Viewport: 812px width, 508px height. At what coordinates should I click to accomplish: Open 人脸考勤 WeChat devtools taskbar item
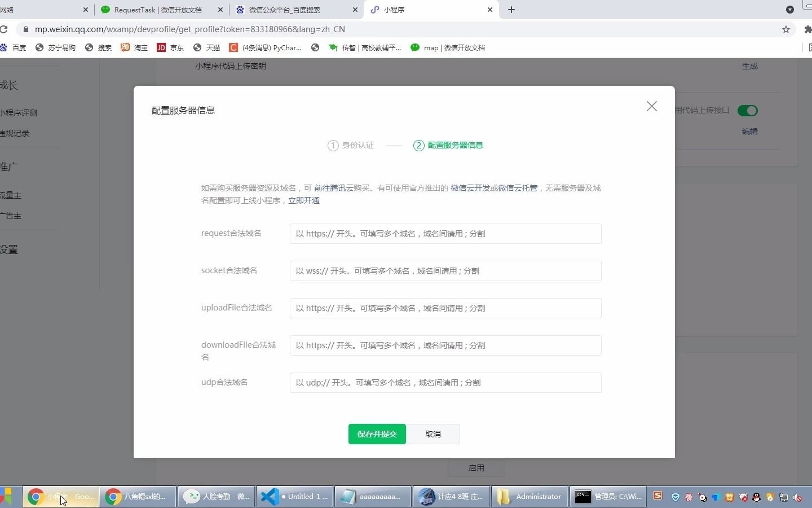(217, 497)
